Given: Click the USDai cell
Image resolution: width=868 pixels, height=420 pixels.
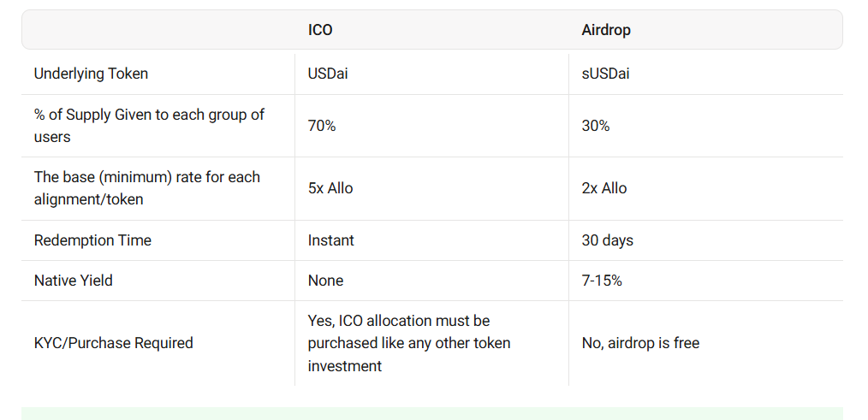Looking at the screenshot, I should pyautogui.click(x=328, y=74).
